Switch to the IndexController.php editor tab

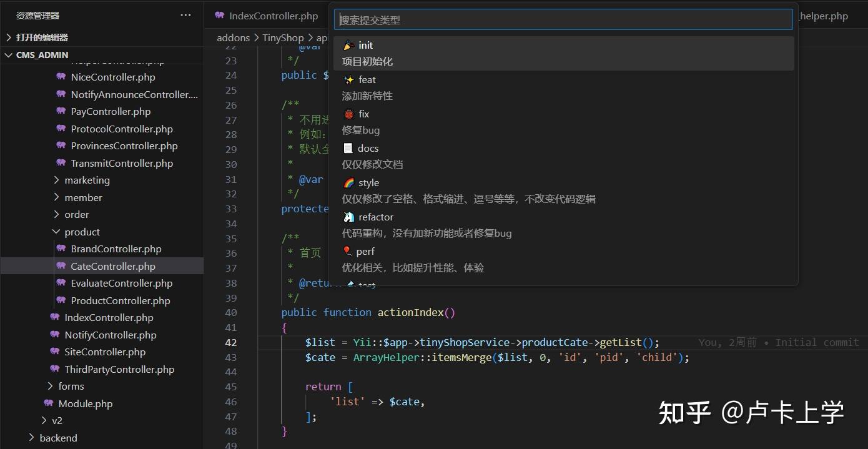tap(265, 16)
